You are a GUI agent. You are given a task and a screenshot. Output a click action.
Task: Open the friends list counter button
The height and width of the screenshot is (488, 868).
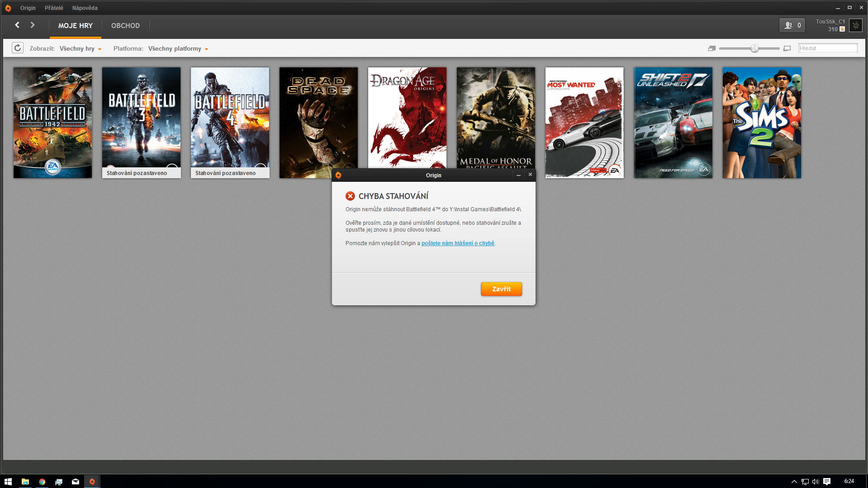point(792,25)
